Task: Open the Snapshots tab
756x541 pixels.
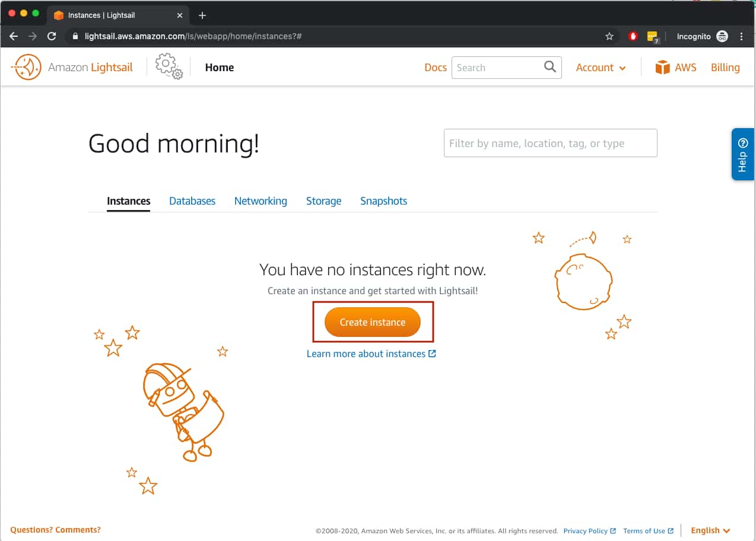Action: click(384, 201)
